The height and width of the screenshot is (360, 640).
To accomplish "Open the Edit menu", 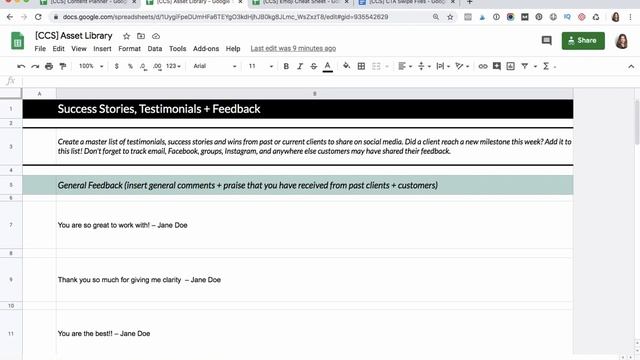I will [x=58, y=49].
